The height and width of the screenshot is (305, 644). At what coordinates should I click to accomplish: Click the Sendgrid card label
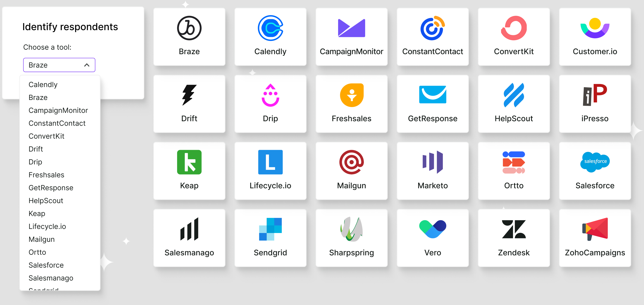270,253
